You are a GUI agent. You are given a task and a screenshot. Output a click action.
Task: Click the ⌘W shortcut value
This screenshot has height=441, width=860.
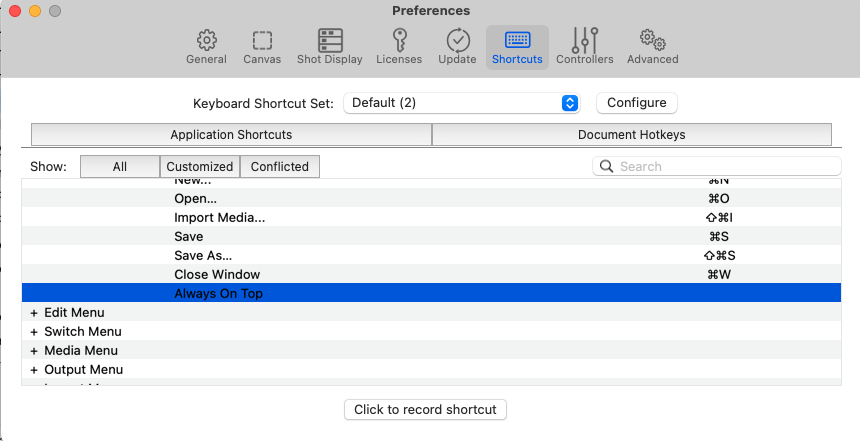(x=718, y=274)
